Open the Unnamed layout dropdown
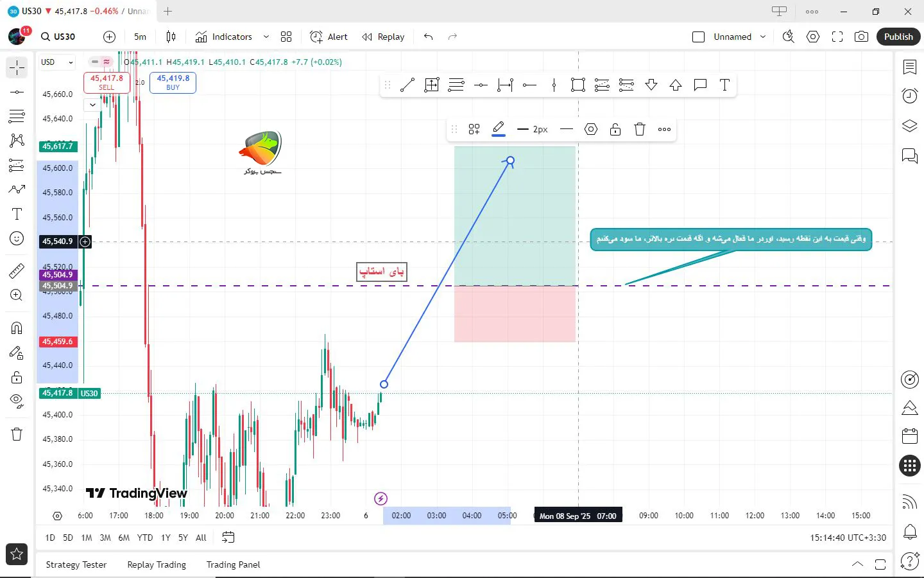Viewport: 924px width, 578px height. [764, 37]
